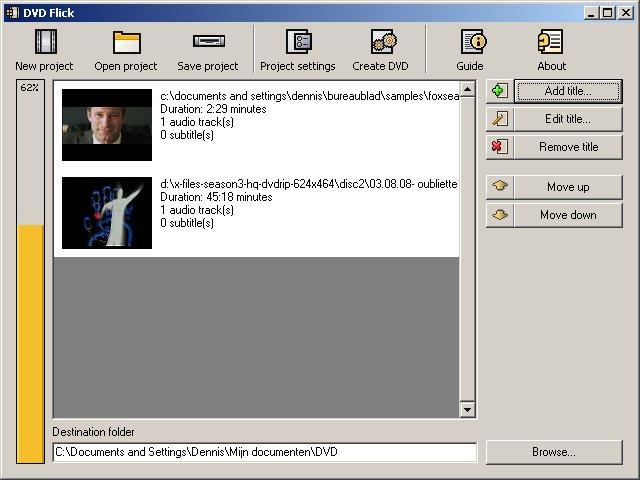Click the title list scrollbar down arrow

[467, 410]
